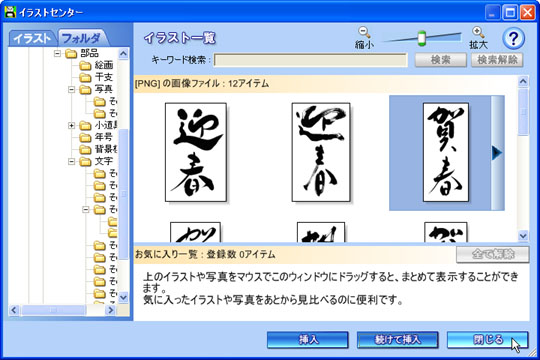Switch to the イラスト tab

32,38
